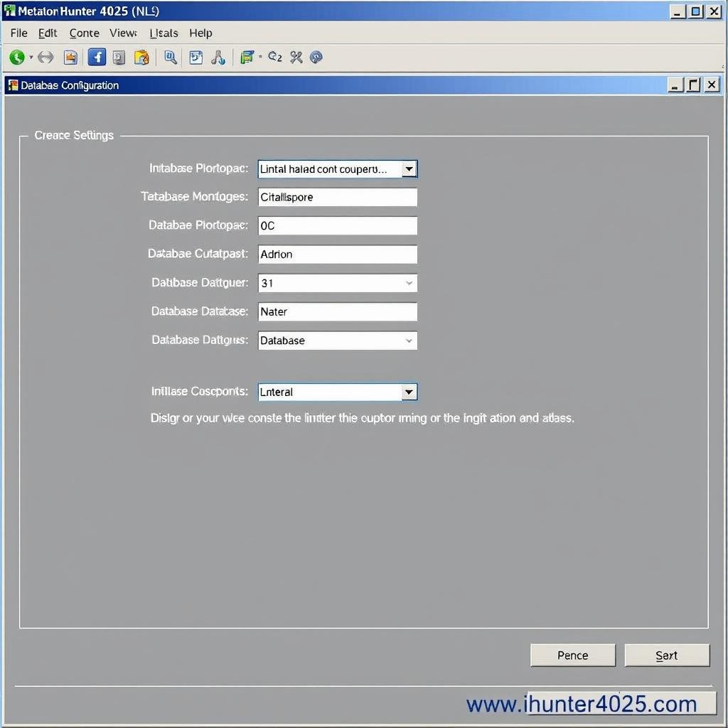728x728 pixels.
Task: Select the Q2 refresh toolbar icon
Action: [275, 57]
